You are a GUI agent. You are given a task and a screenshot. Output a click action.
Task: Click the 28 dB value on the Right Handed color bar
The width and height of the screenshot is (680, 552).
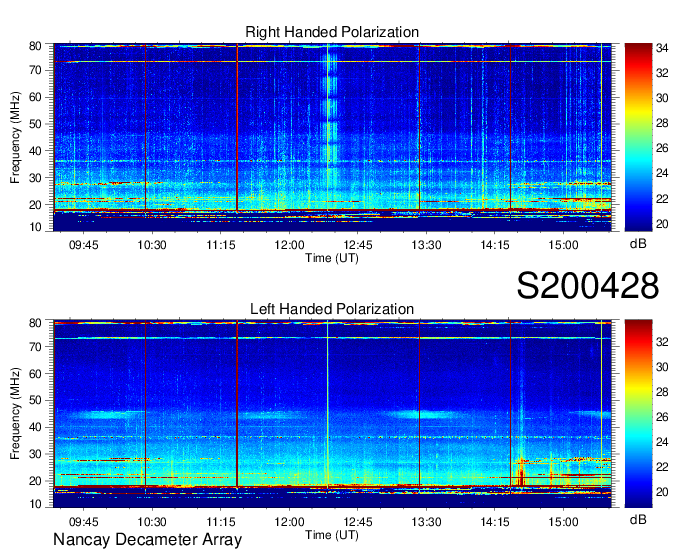(662, 123)
